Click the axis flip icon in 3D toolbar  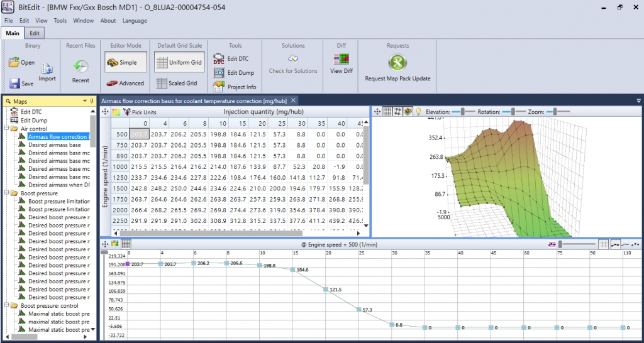(x=397, y=111)
